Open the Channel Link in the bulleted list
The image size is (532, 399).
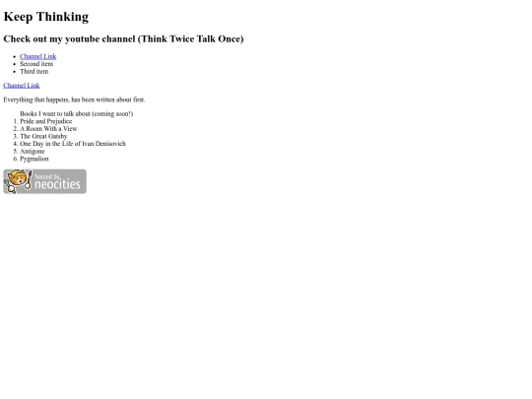(38, 56)
